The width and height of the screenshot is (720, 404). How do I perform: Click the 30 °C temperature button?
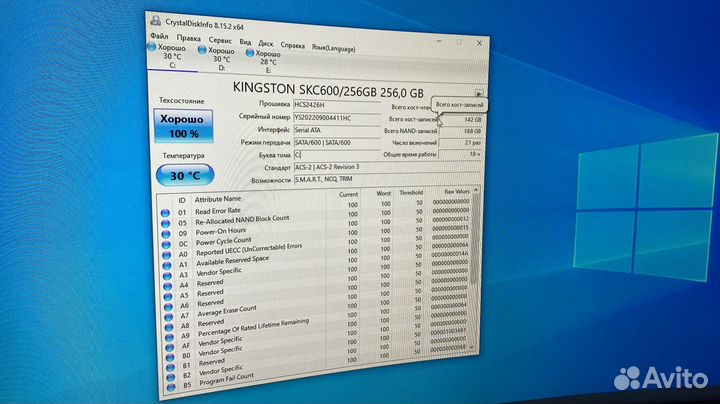(x=186, y=175)
